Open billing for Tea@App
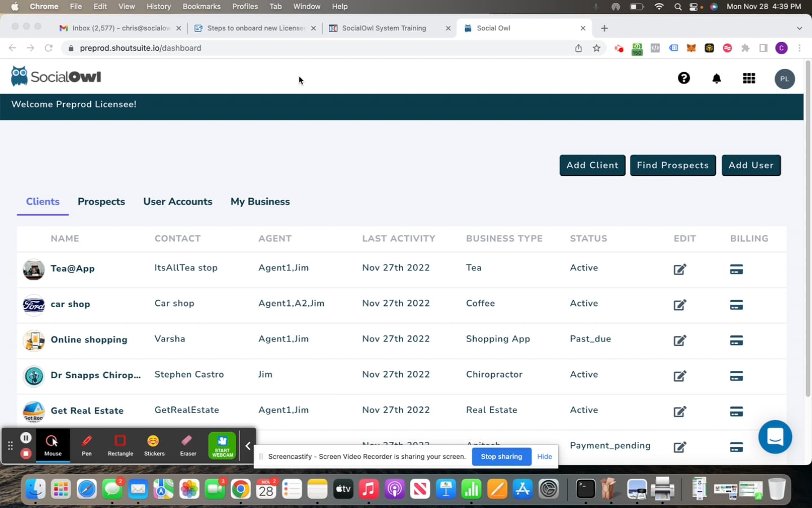812x508 pixels. coord(736,269)
